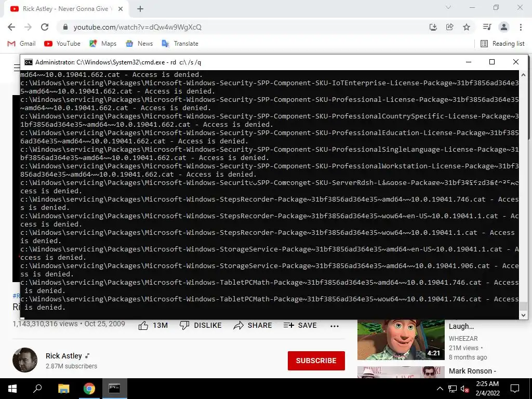Click the lock site info icon
This screenshot has height=399, width=532.
(65, 27)
